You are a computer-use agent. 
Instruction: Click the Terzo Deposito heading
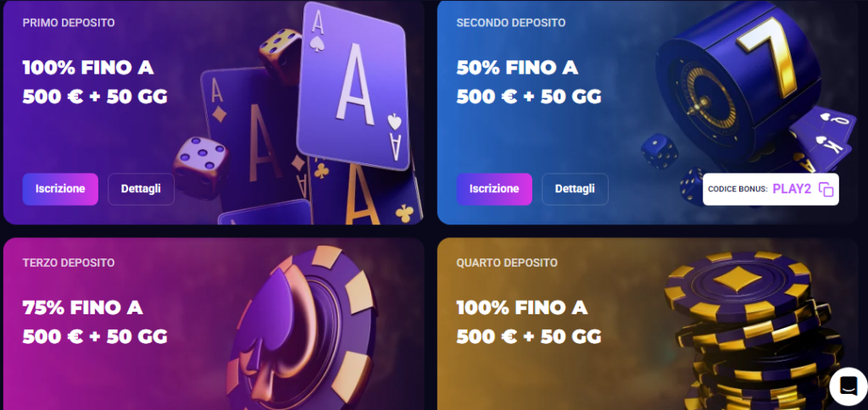coord(69,263)
